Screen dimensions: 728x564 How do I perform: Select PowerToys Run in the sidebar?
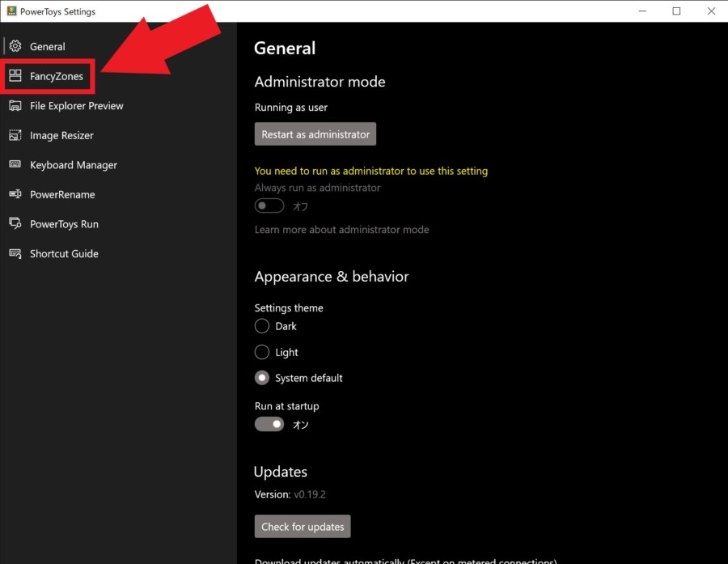point(118,224)
